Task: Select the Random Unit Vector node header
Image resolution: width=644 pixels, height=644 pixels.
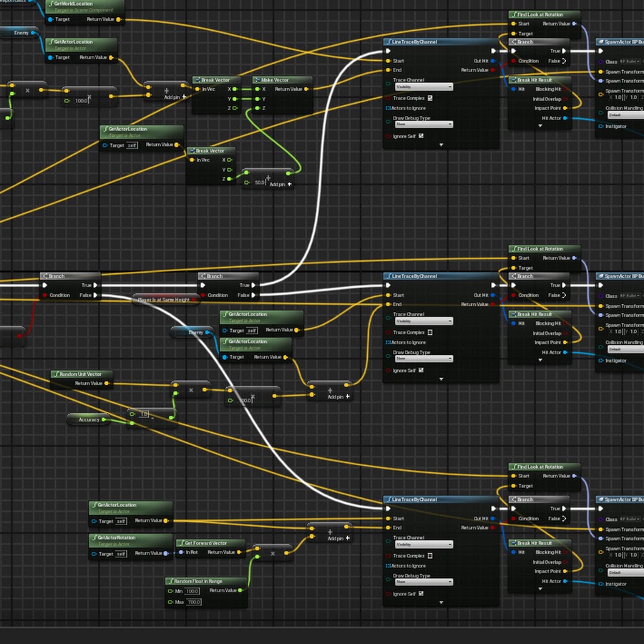Action: [81, 374]
